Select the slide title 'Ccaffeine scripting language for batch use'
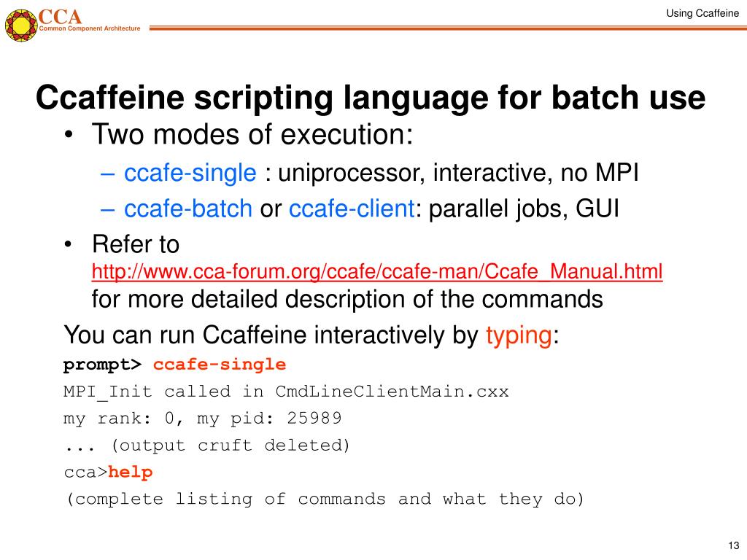Viewport: 747px width, 560px height. 371,98
